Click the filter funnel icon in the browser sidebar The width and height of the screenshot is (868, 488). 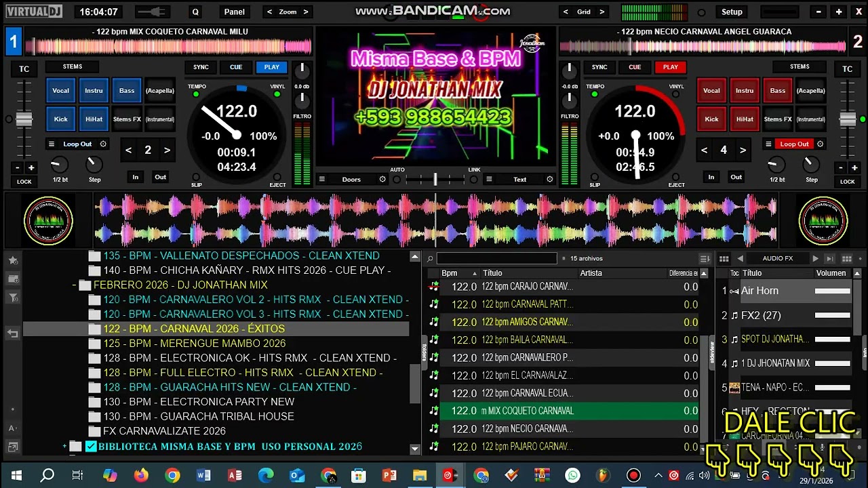[13, 298]
